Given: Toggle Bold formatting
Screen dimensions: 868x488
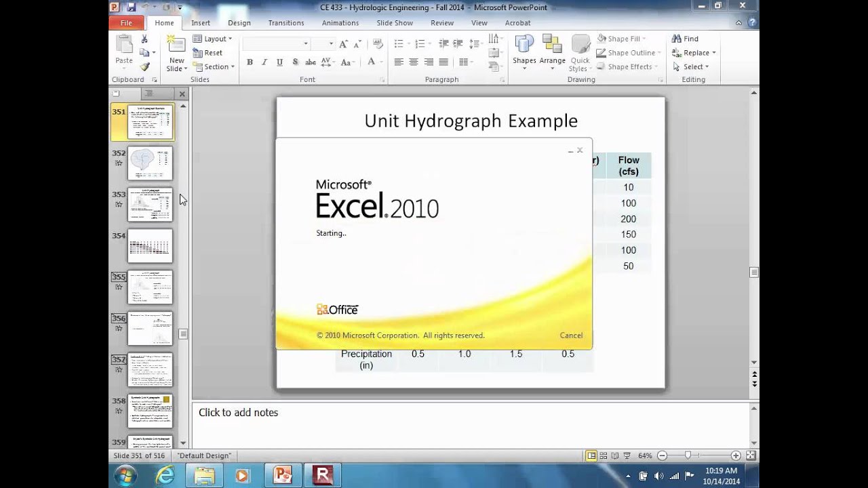Looking at the screenshot, I should tap(250, 62).
